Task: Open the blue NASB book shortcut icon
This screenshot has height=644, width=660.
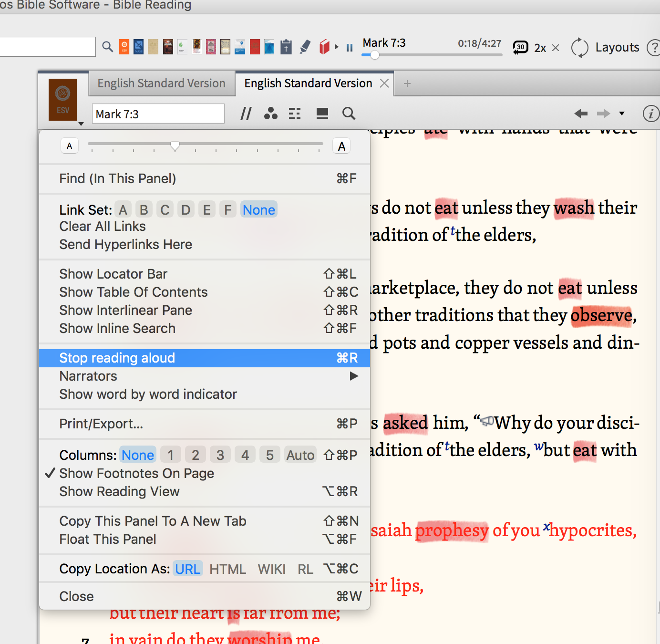Action: tap(138, 47)
